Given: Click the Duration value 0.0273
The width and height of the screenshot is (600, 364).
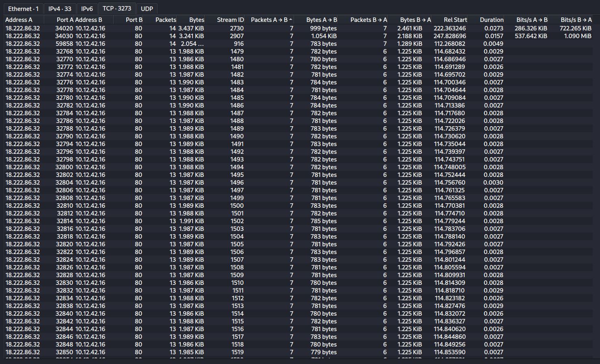Looking at the screenshot, I should point(494,28).
